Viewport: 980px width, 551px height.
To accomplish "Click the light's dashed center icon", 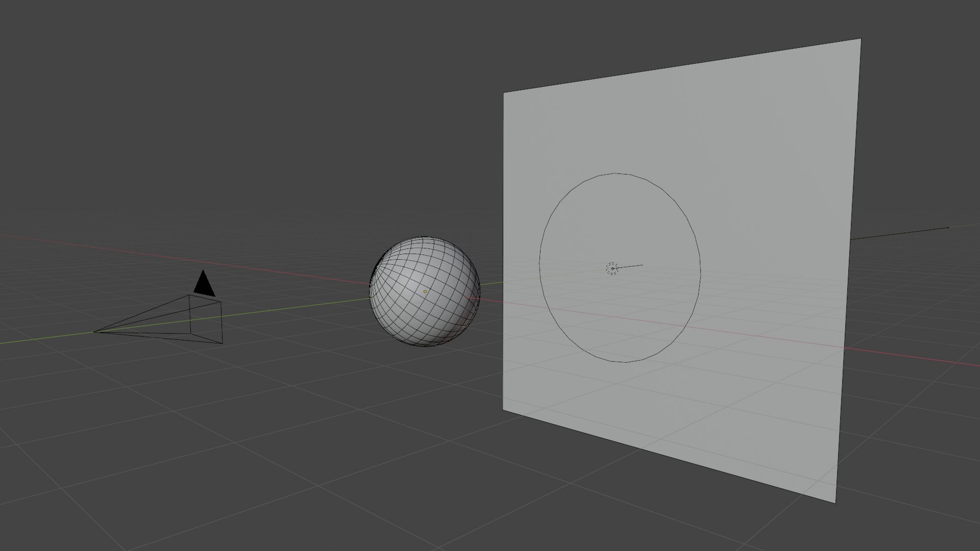I will (x=612, y=268).
